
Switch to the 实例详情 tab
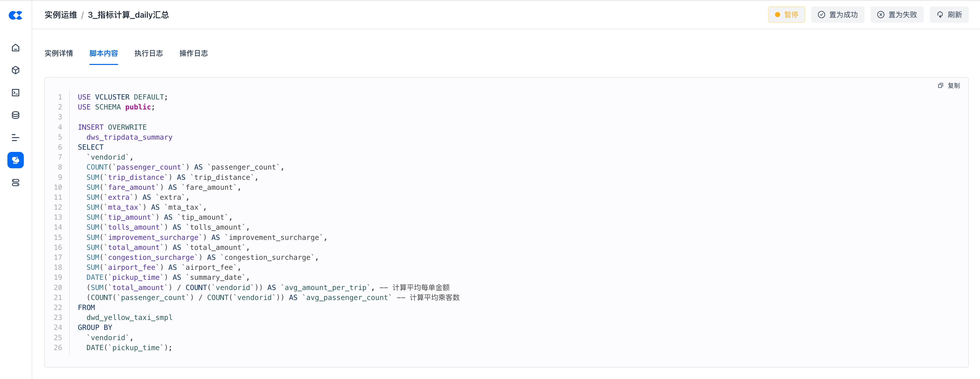point(59,54)
